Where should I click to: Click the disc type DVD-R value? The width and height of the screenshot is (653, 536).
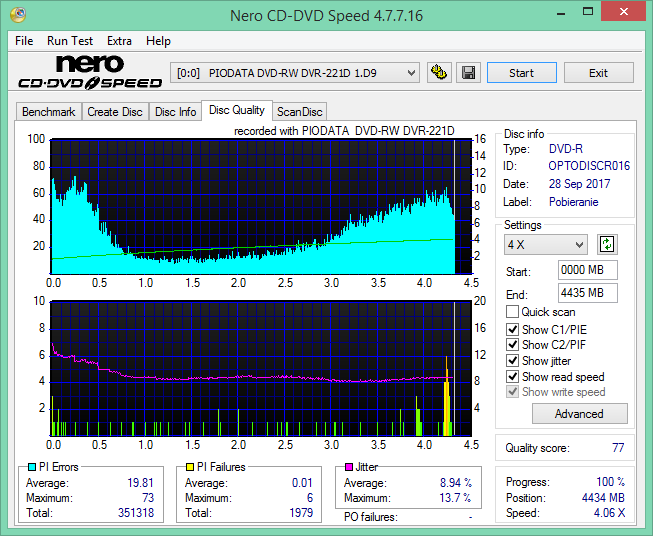[x=566, y=149]
